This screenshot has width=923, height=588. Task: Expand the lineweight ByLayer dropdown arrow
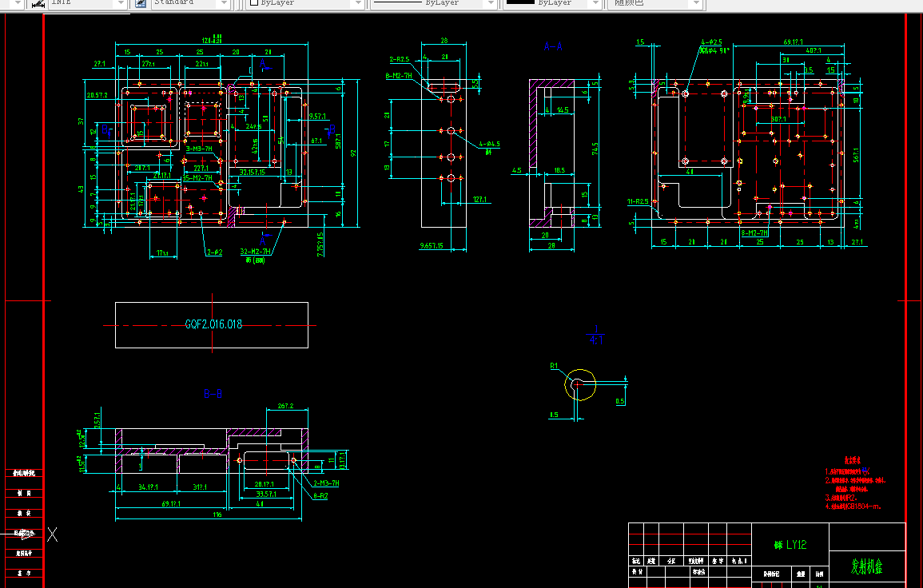[595, 3]
